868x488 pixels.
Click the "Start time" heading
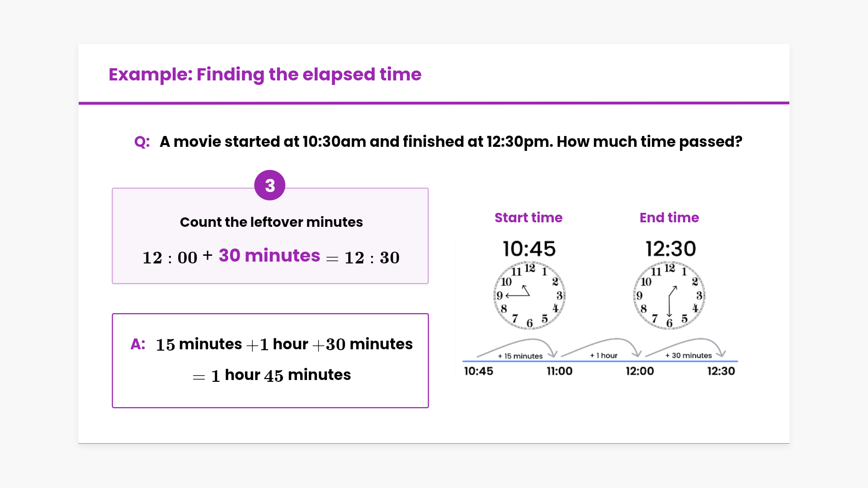pyautogui.click(x=528, y=218)
